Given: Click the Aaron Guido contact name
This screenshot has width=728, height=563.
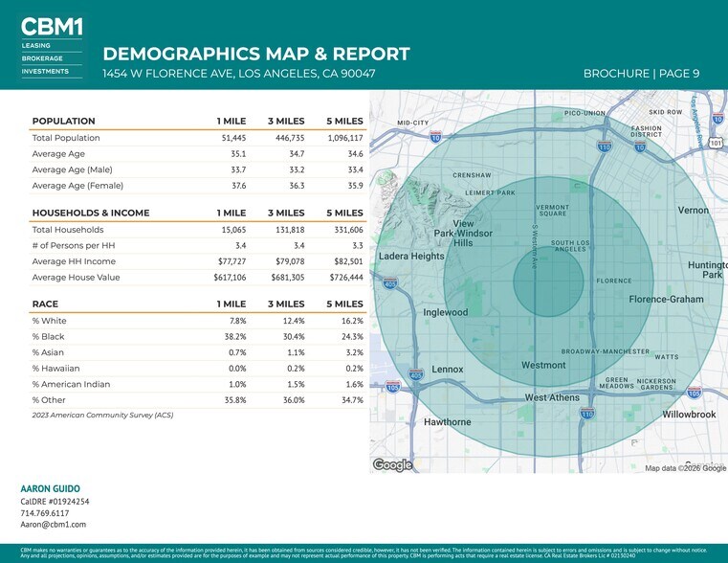Looking at the screenshot, I should [x=50, y=488].
